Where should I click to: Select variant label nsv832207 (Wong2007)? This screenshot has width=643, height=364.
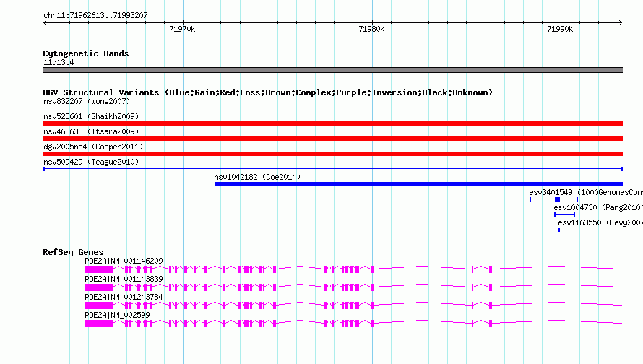pyautogui.click(x=87, y=101)
